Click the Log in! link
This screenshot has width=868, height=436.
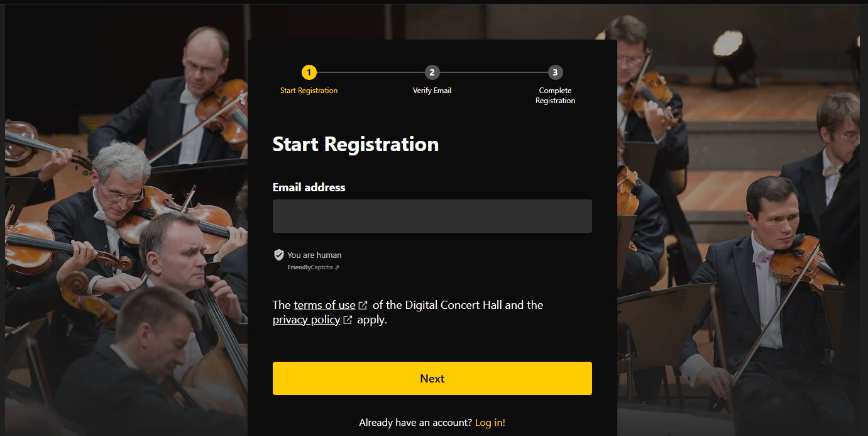coord(490,422)
